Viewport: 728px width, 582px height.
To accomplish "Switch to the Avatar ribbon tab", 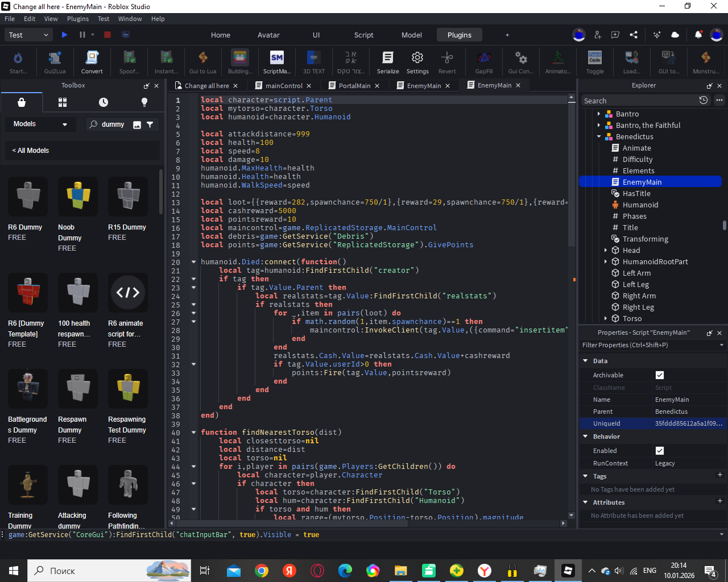I will 268,35.
